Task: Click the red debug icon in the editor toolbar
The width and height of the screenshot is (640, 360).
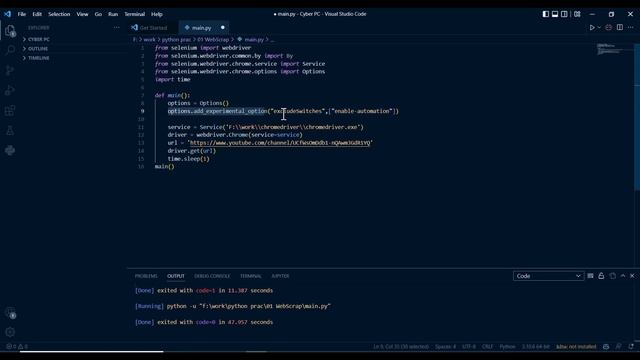Action: click(609, 27)
